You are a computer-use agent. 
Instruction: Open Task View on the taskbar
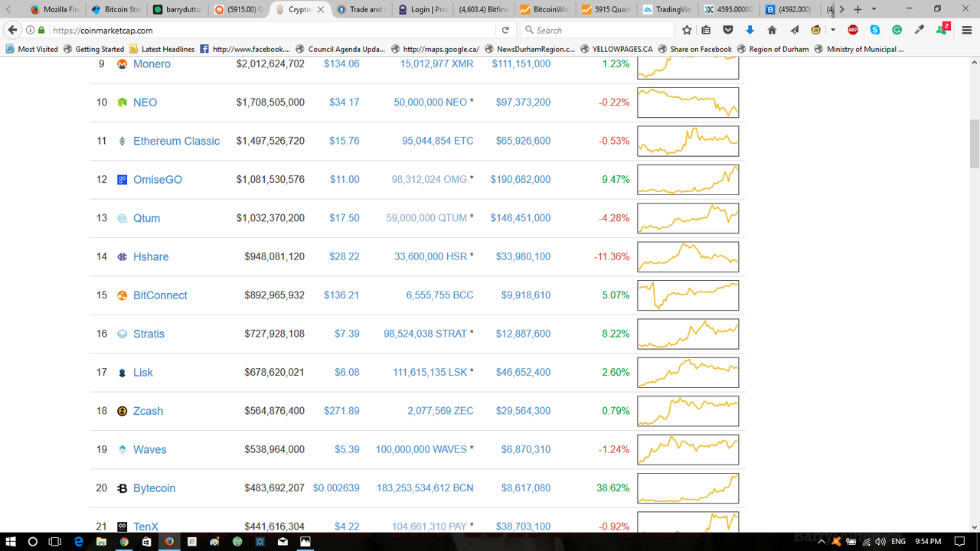[x=55, y=541]
